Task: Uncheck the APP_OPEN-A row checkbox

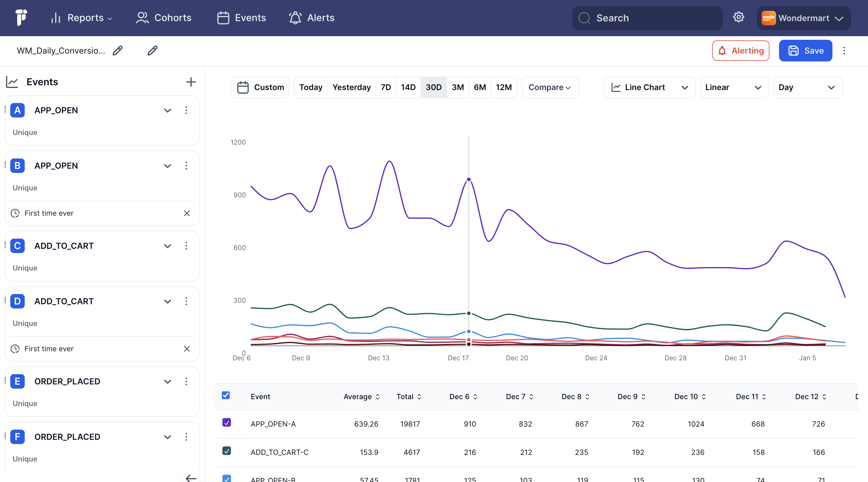Action: [226, 422]
